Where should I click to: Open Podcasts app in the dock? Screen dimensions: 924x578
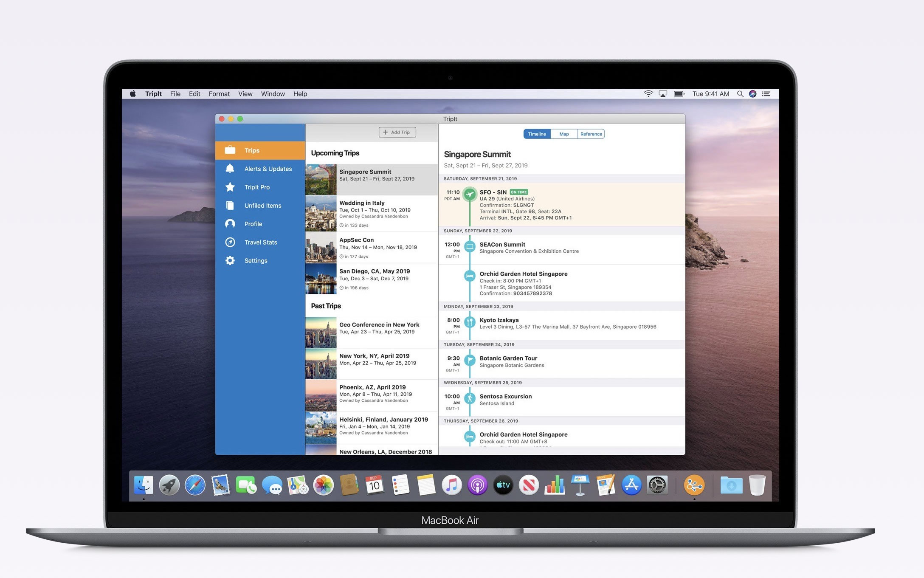[x=477, y=485]
